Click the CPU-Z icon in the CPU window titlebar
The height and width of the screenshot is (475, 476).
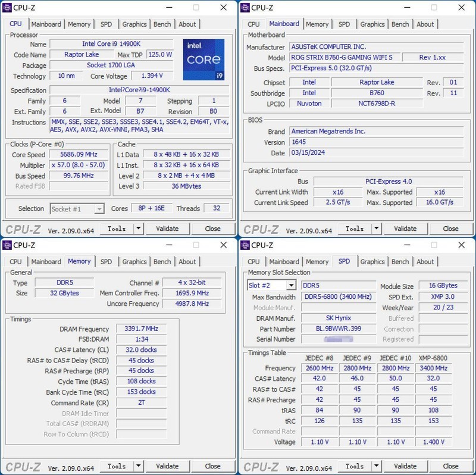7,8
